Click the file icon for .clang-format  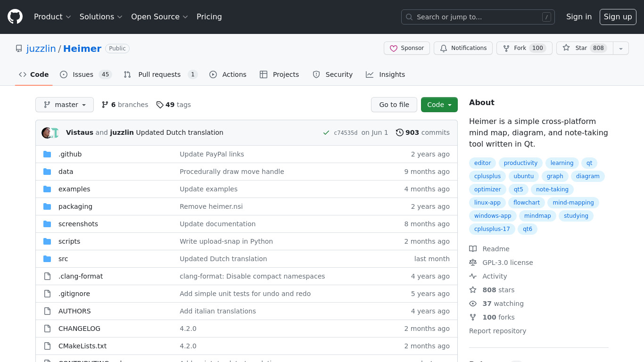click(x=47, y=276)
